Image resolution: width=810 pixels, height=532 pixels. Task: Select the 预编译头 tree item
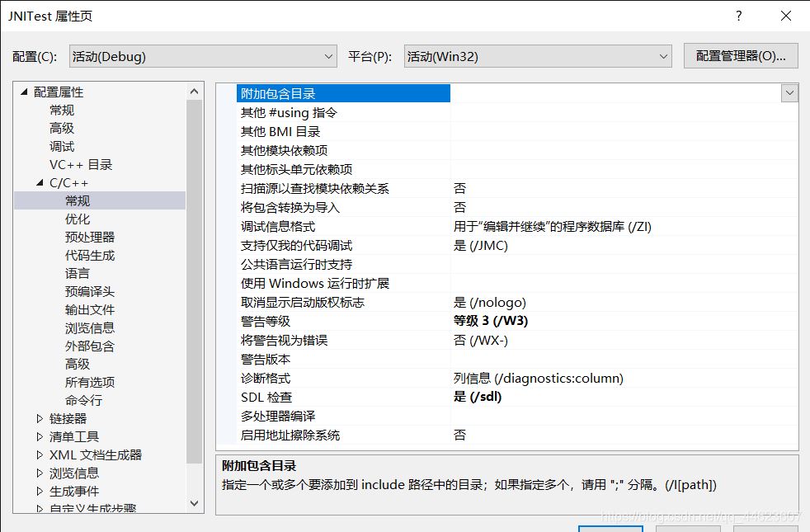(90, 291)
